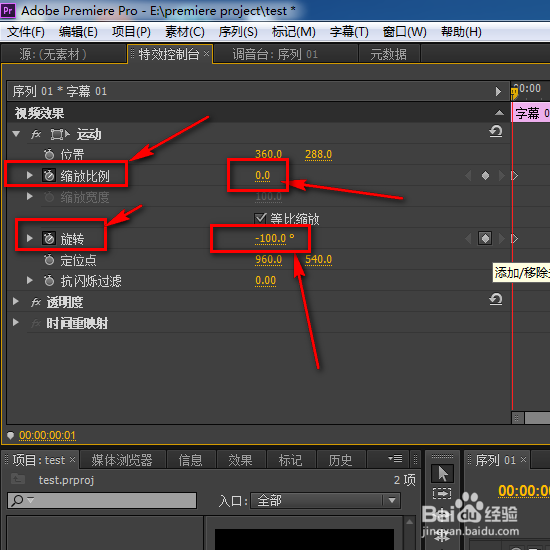
Task: Click the 缩放比例 value 0.0
Action: (263, 175)
